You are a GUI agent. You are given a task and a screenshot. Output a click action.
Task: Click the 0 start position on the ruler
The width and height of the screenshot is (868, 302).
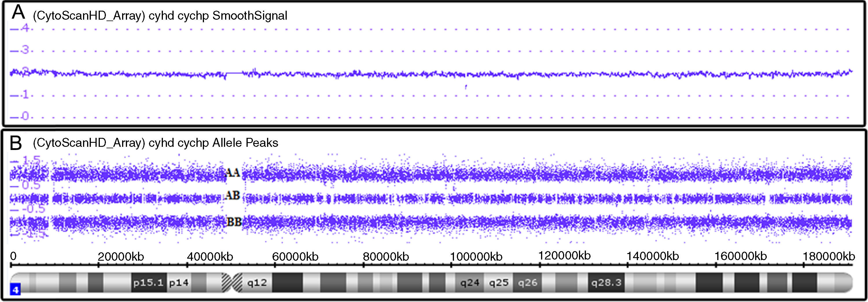point(13,256)
